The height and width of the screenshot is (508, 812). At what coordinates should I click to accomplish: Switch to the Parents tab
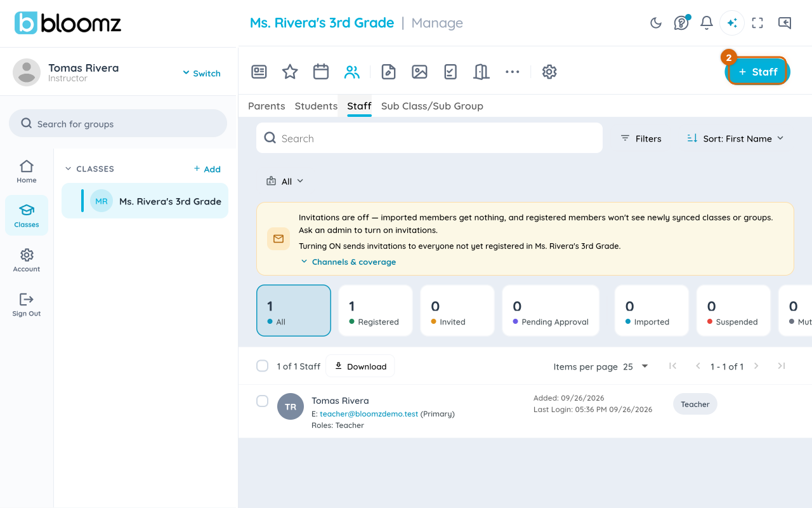(x=266, y=106)
